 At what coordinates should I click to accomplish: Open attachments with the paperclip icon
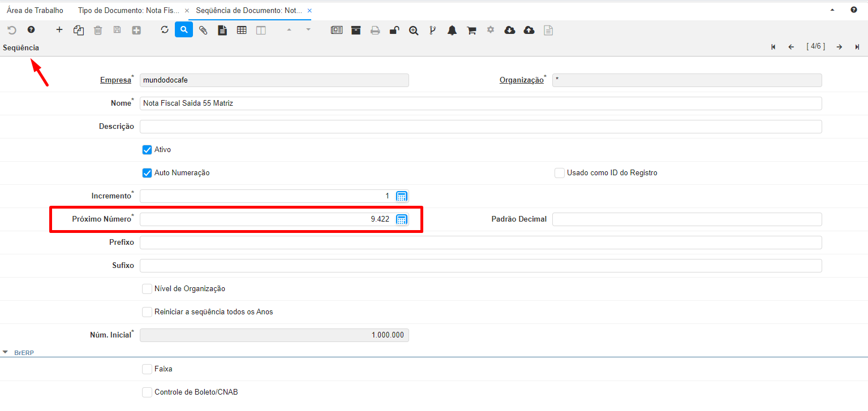(203, 30)
